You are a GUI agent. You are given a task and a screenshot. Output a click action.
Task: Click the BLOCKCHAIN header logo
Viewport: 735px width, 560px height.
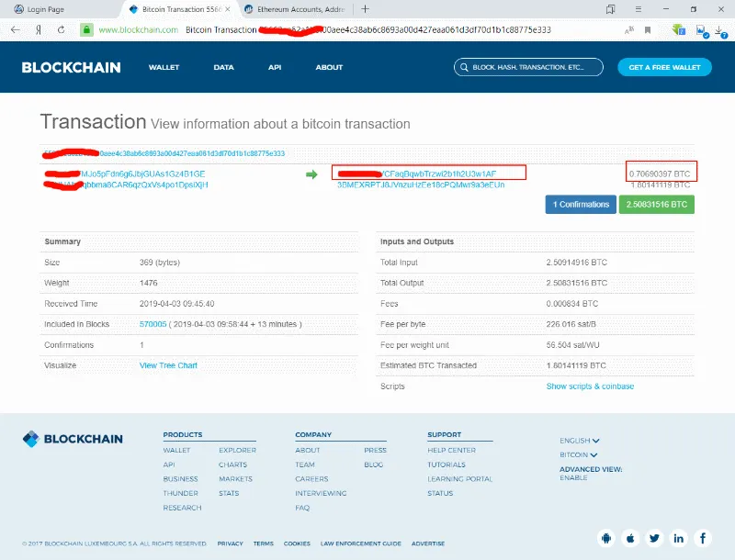72,67
